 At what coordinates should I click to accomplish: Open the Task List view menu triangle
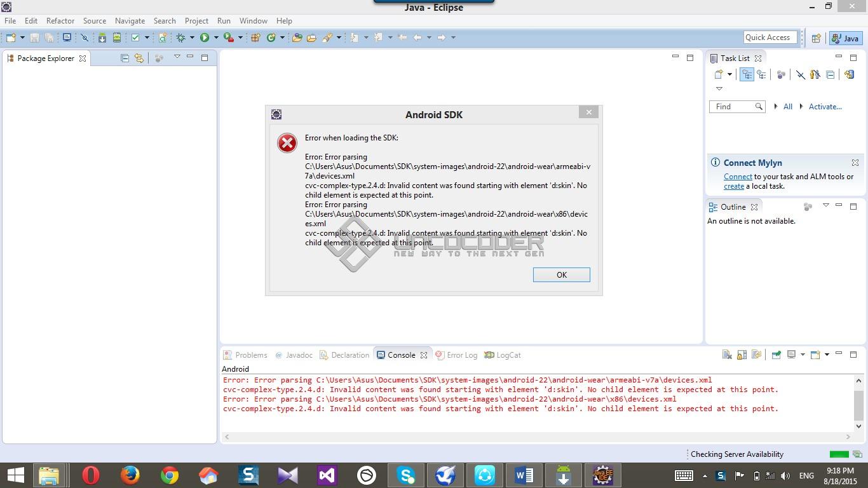pyautogui.click(x=719, y=88)
